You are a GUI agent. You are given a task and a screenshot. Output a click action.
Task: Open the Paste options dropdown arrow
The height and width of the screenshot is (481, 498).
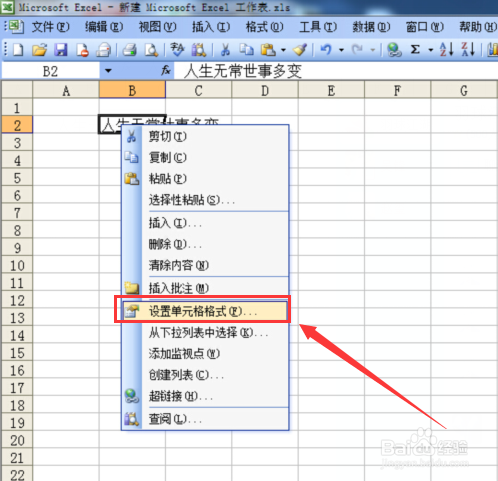point(283,50)
